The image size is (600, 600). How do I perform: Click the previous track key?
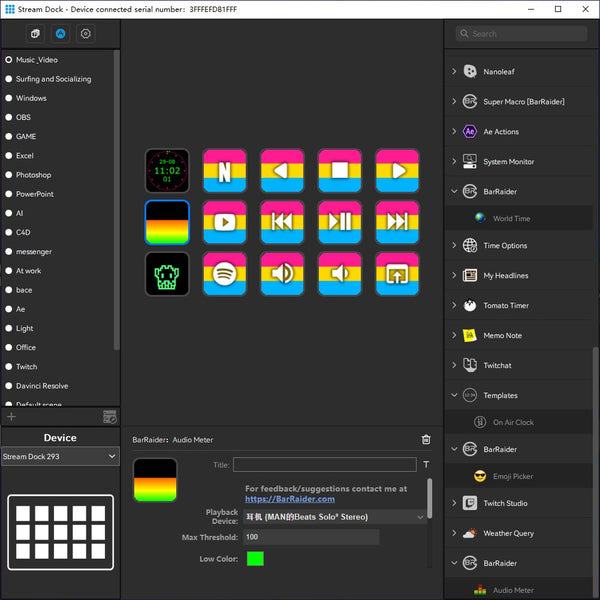tap(282, 222)
